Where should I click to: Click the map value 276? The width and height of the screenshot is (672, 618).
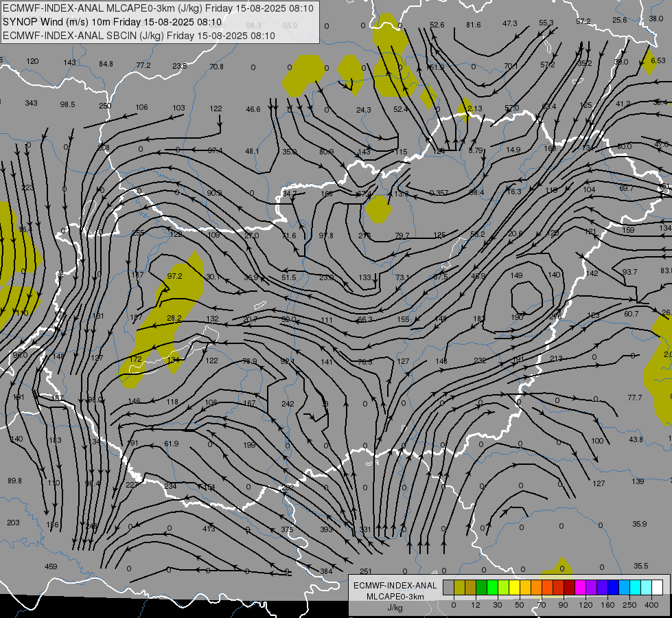point(555,316)
